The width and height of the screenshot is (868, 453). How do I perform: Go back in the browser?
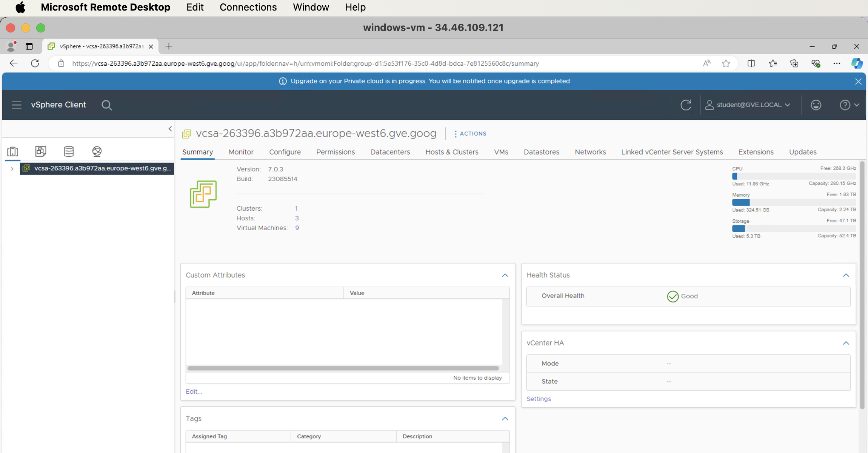point(14,63)
